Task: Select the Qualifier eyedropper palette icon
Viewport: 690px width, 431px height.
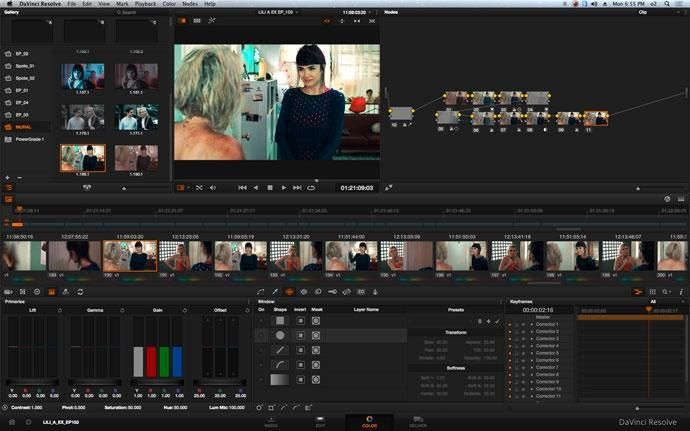Action: [x=275, y=291]
